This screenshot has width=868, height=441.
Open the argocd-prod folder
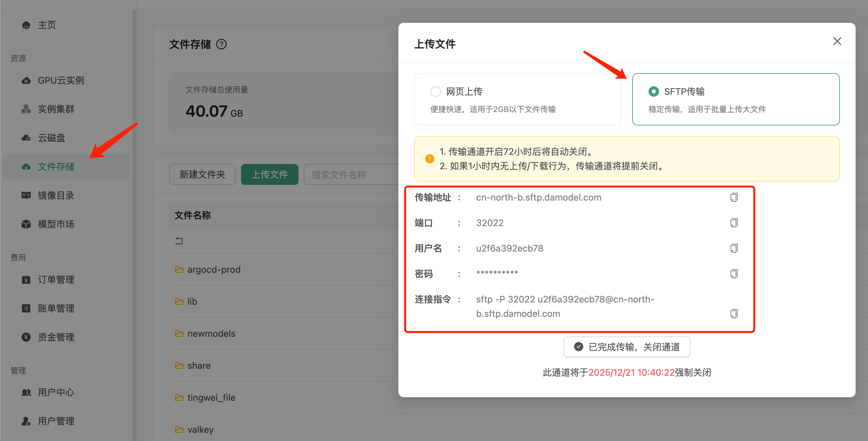tap(214, 270)
